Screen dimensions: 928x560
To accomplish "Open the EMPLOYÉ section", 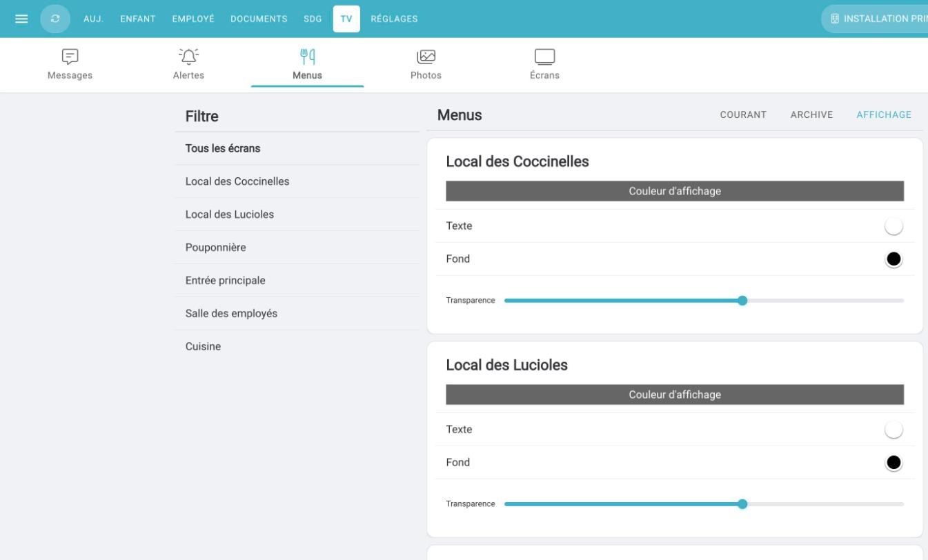I will point(193,19).
